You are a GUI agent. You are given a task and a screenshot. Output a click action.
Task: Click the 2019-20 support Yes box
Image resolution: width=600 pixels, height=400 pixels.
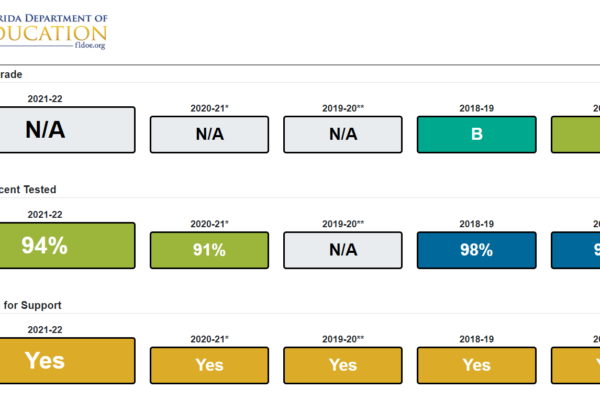pyautogui.click(x=343, y=365)
